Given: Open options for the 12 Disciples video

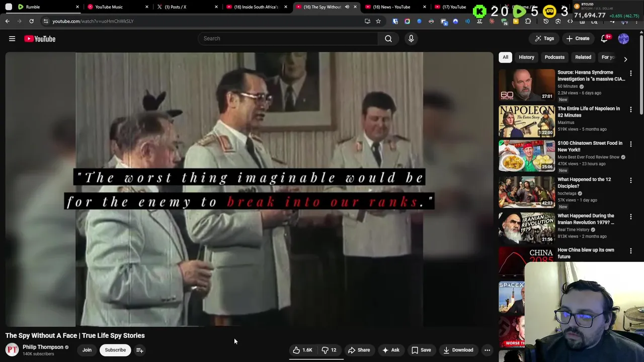Looking at the screenshot, I should click(x=631, y=180).
